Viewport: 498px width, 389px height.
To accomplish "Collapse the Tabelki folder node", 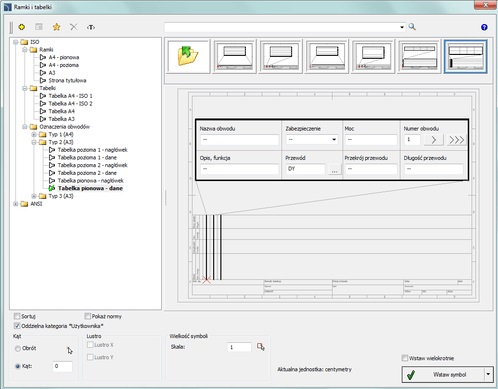I will click(25, 88).
